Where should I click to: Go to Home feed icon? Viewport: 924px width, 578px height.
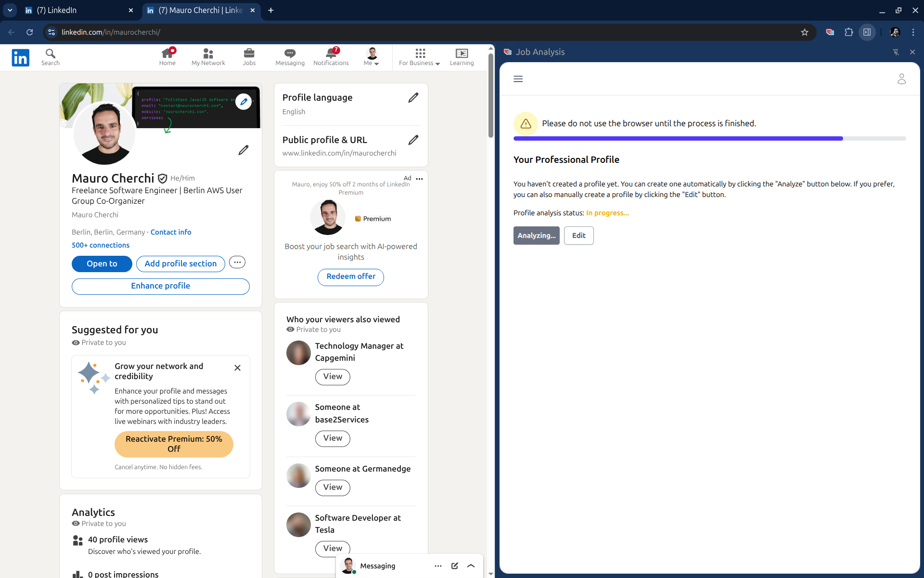click(167, 56)
